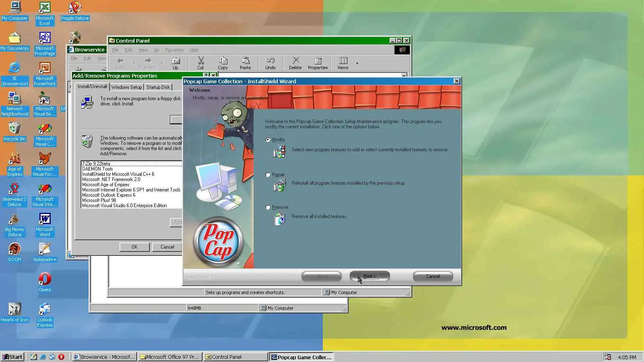Choose the Repair radio option

tap(268, 175)
